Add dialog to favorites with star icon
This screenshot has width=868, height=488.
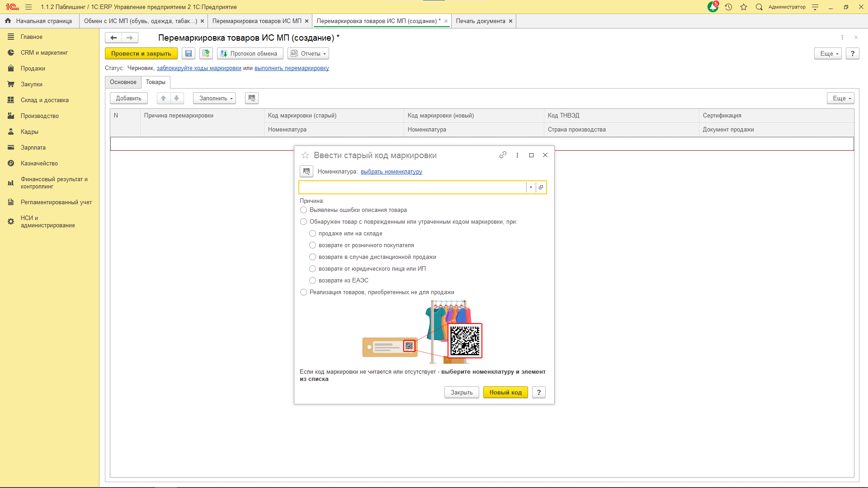point(305,155)
